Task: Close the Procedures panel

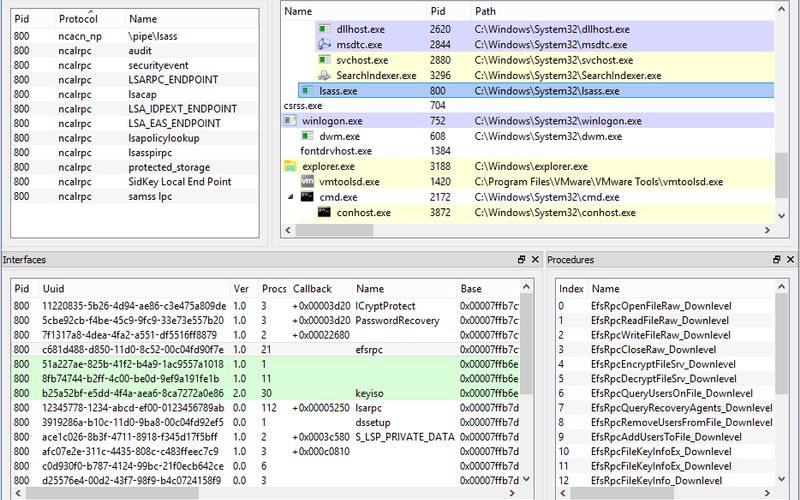Action: [790, 259]
